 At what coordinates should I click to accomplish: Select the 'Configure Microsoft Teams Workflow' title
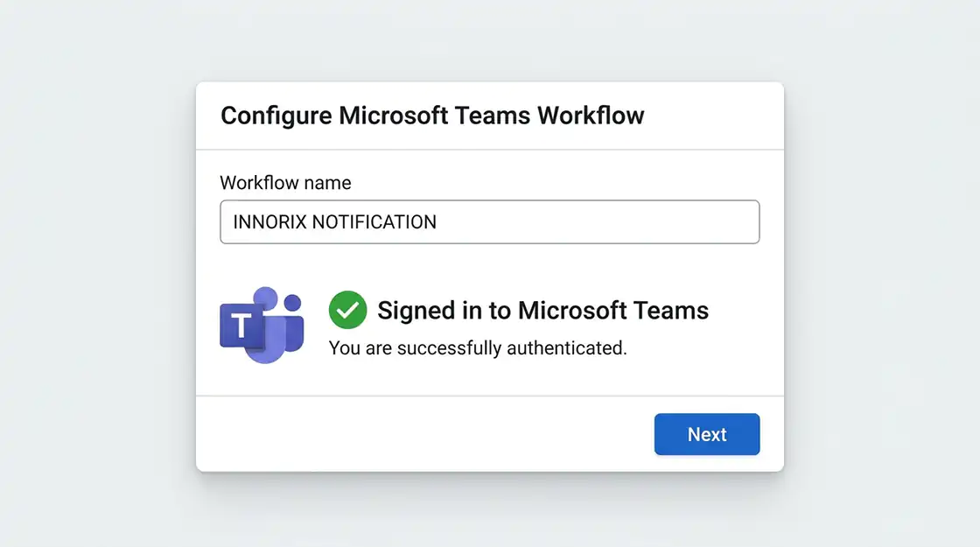click(x=432, y=116)
